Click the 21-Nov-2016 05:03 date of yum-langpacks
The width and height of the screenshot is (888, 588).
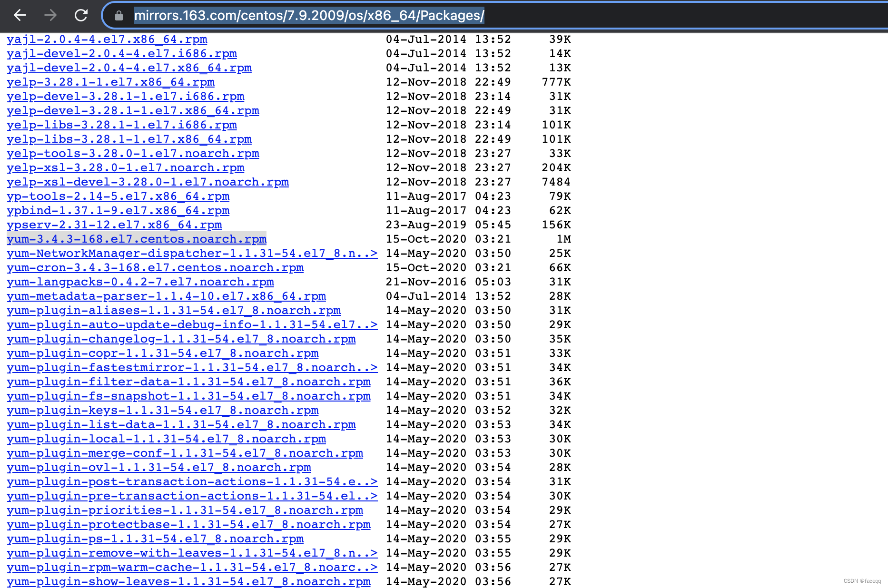(448, 282)
